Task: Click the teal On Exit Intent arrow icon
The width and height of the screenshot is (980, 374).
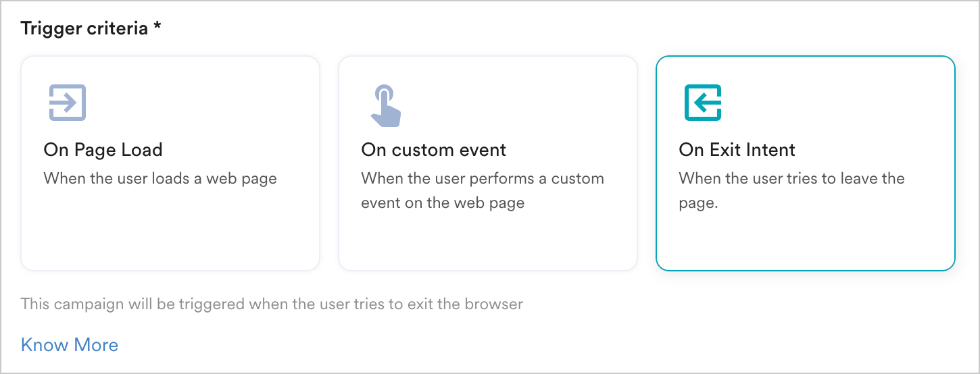Action: 703,103
